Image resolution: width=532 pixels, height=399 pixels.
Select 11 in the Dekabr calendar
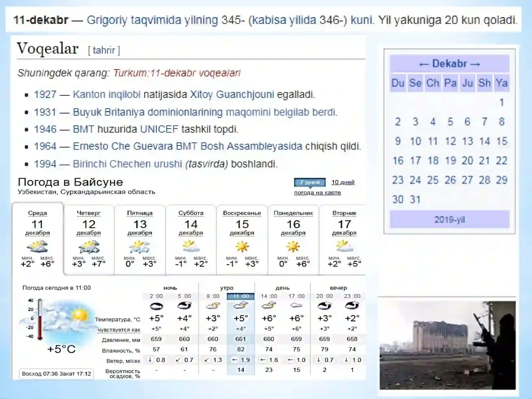(x=433, y=141)
